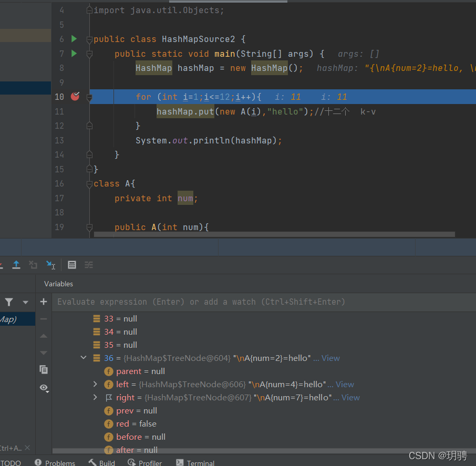The image size is (476, 466).
Task: Open the Problems tool window
Action: [x=55, y=463]
